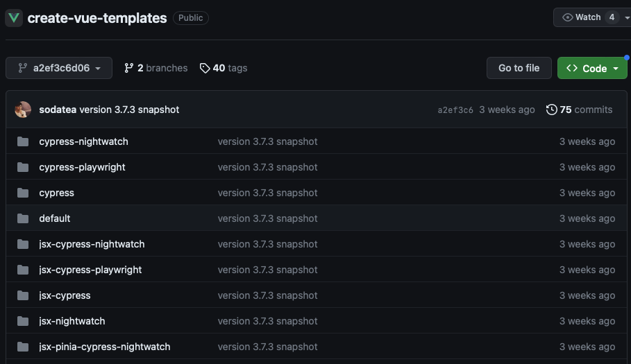Click the default folder icon
631x364 pixels.
click(x=23, y=218)
